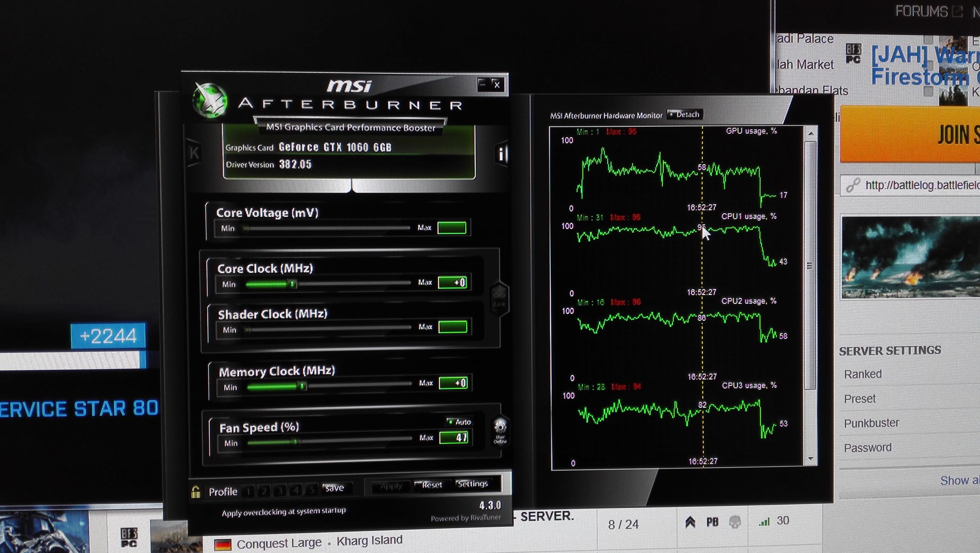Click the Fan Speed slider handle

click(296, 442)
